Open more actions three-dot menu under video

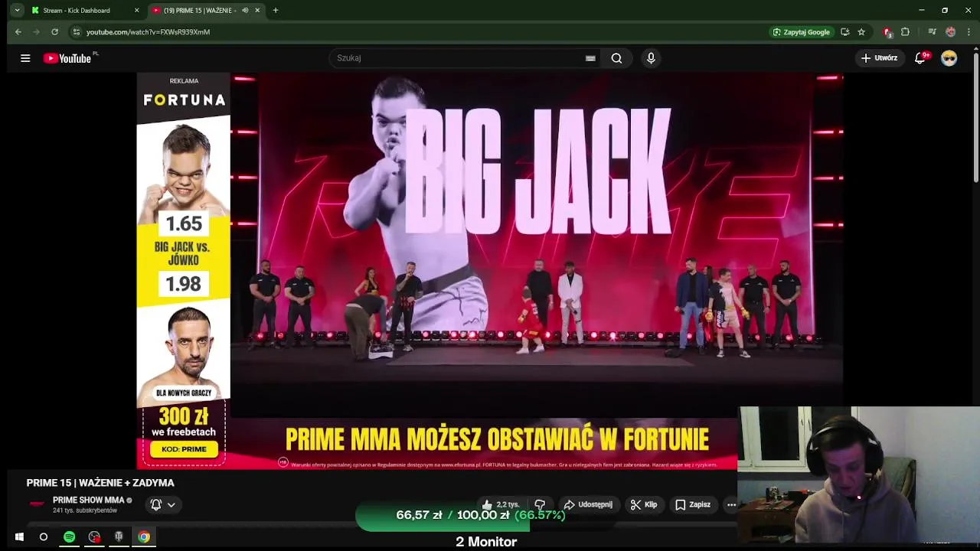731,505
